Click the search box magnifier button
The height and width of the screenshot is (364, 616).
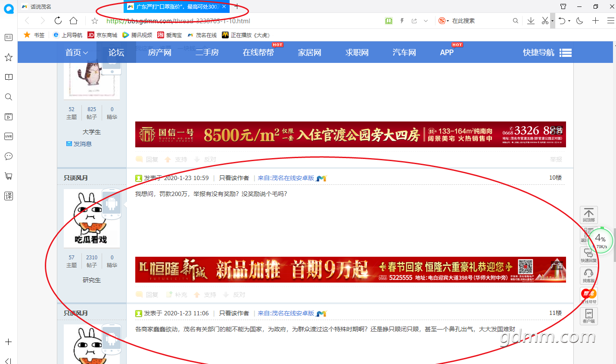(x=516, y=21)
